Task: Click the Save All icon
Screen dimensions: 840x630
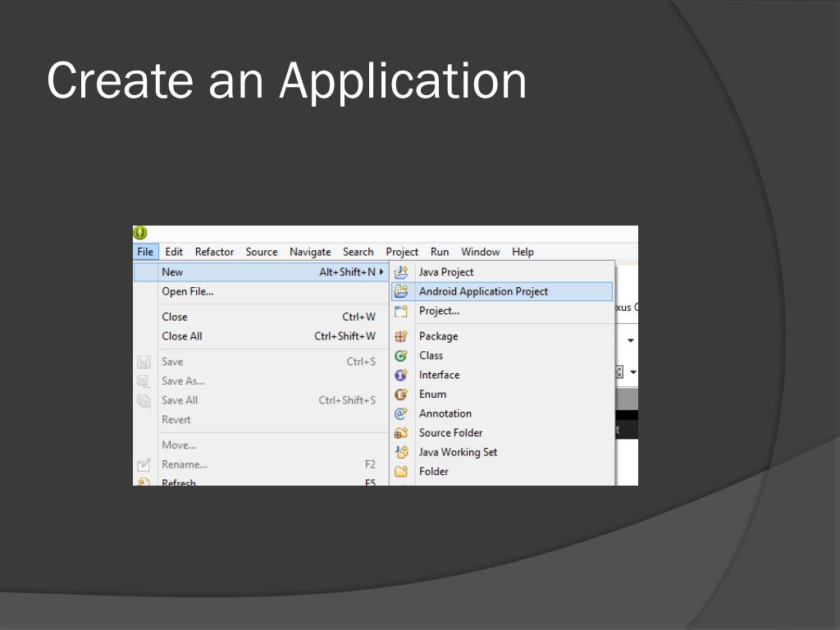Action: tap(144, 400)
